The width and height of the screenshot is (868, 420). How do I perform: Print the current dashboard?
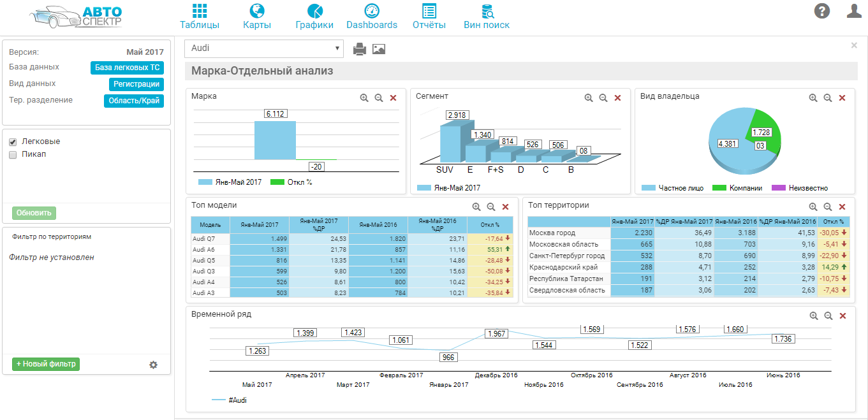[x=360, y=48]
